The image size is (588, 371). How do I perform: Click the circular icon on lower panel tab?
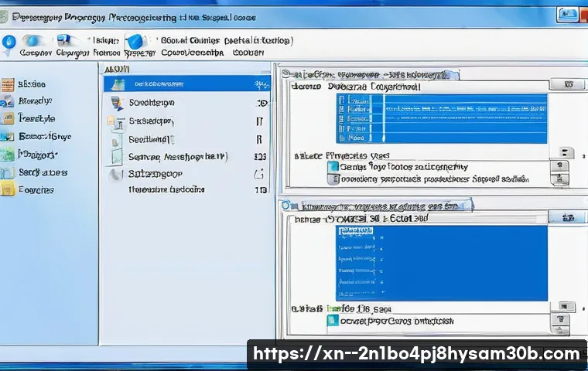click(286, 206)
